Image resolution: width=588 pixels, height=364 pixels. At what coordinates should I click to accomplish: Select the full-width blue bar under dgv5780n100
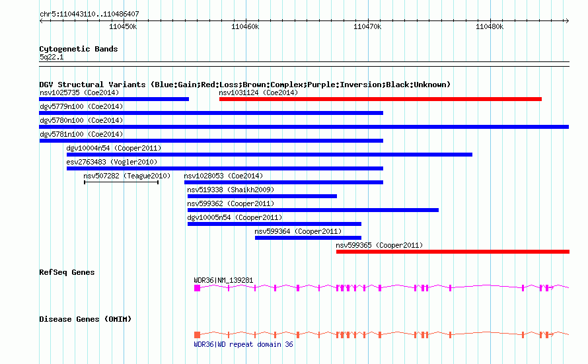click(304, 127)
